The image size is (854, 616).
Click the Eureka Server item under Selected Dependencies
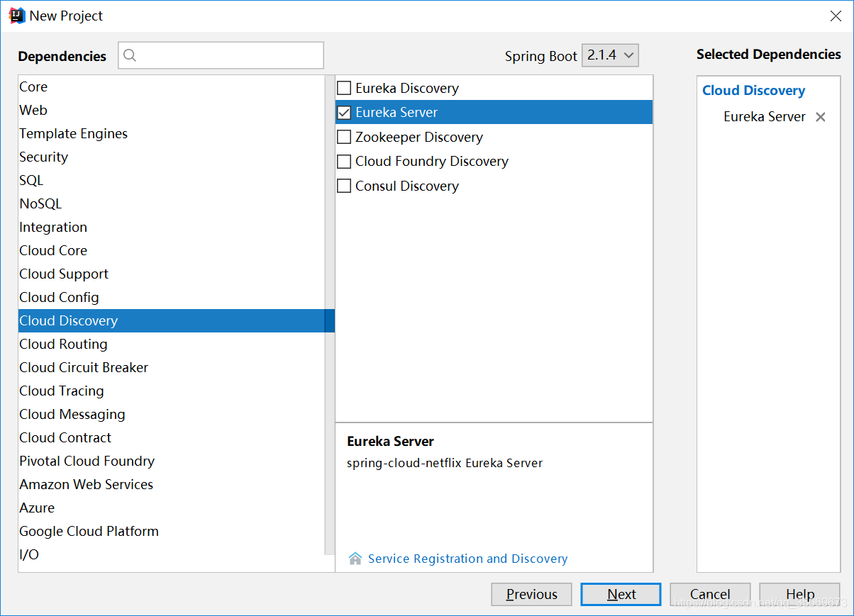(x=765, y=117)
